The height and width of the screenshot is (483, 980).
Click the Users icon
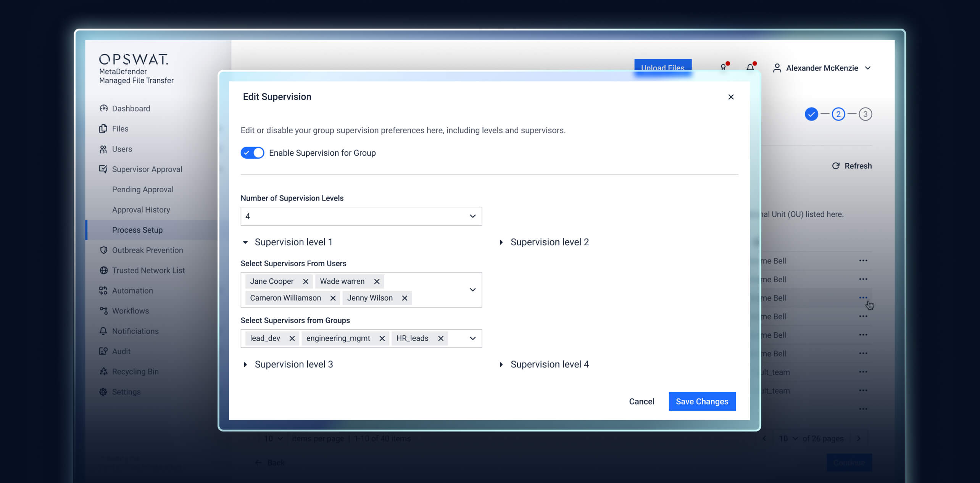[x=103, y=149]
